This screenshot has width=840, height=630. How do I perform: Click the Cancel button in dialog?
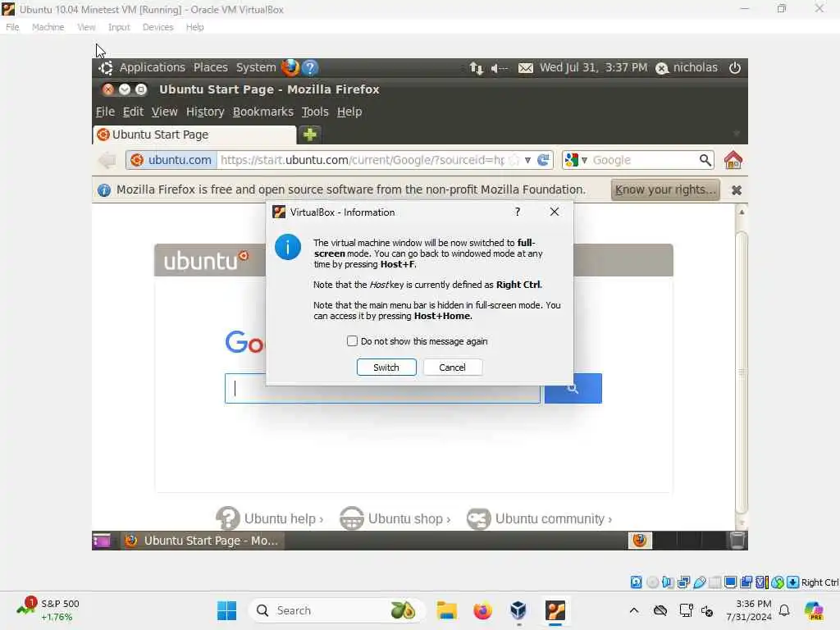[x=453, y=367]
